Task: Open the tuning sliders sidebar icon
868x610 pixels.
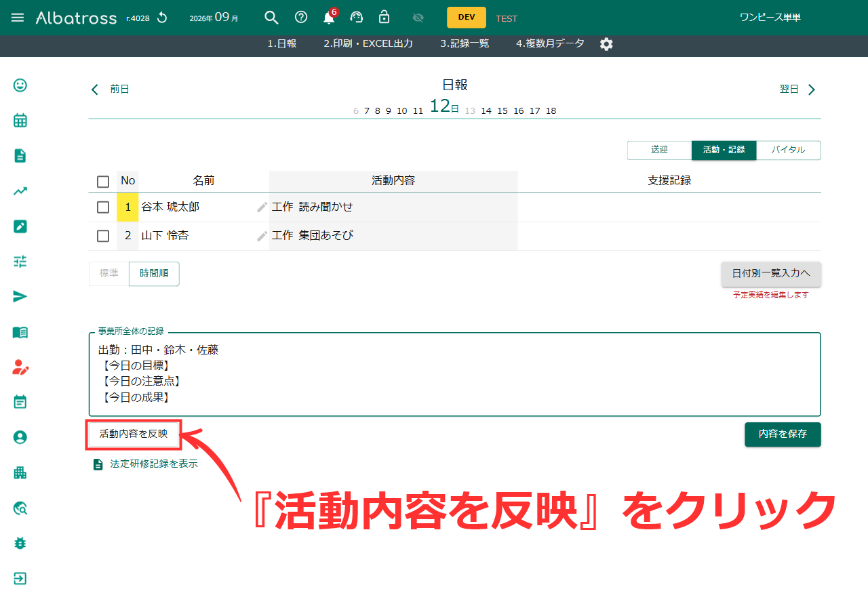Action: pyautogui.click(x=20, y=262)
